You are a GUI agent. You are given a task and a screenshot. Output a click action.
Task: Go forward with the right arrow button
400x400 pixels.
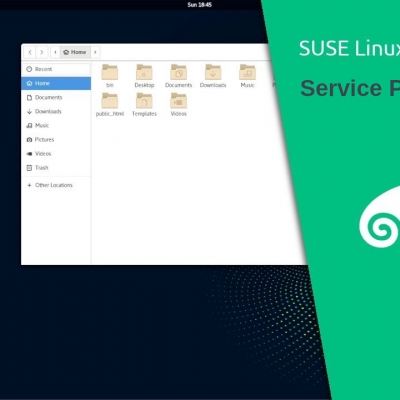click(x=42, y=52)
